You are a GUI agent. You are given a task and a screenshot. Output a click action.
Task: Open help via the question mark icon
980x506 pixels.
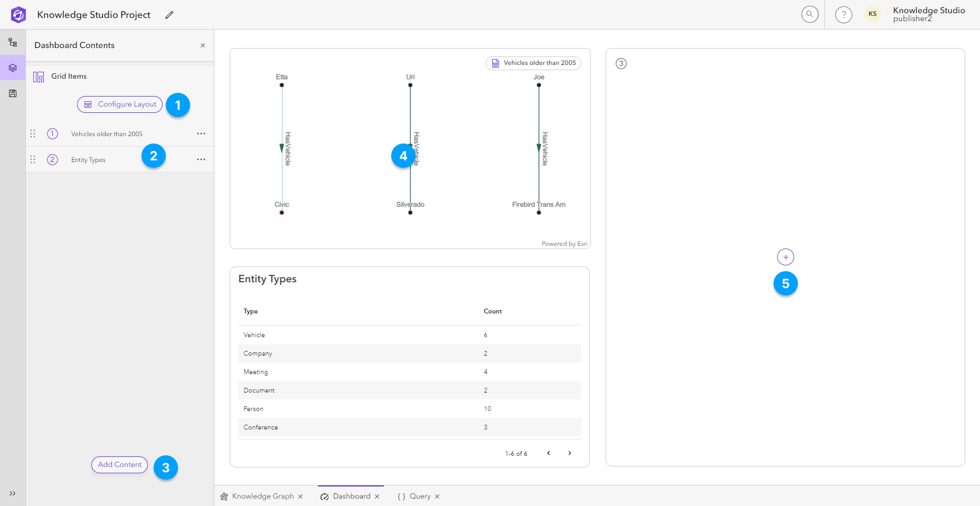(x=843, y=14)
